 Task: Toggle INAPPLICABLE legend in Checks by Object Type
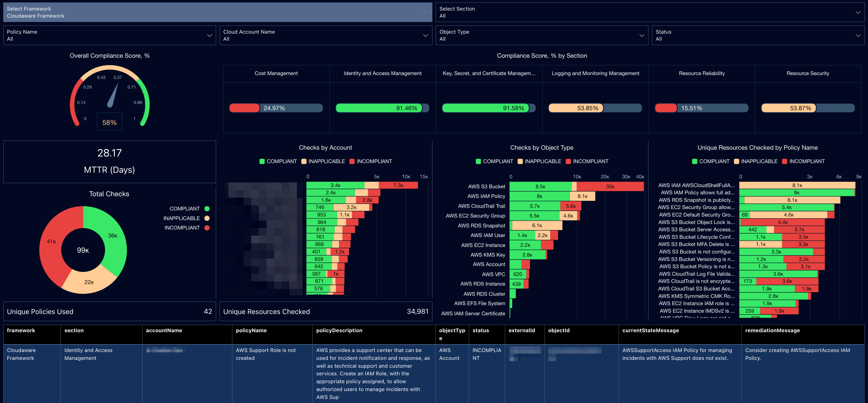click(x=539, y=161)
